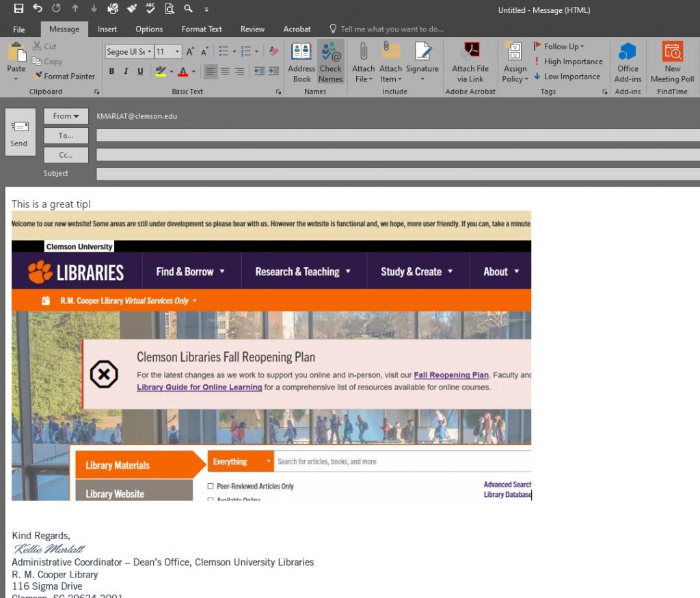This screenshot has height=598, width=700.
Task: Open the From account dropdown
Action: point(66,116)
